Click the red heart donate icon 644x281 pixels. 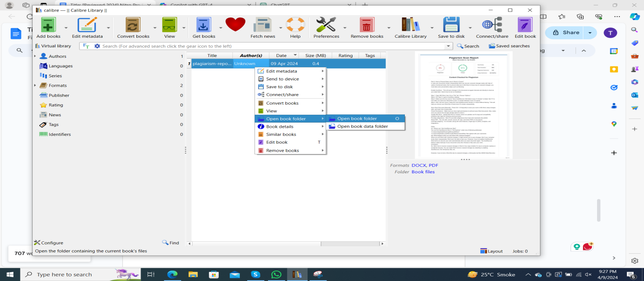coord(235,25)
